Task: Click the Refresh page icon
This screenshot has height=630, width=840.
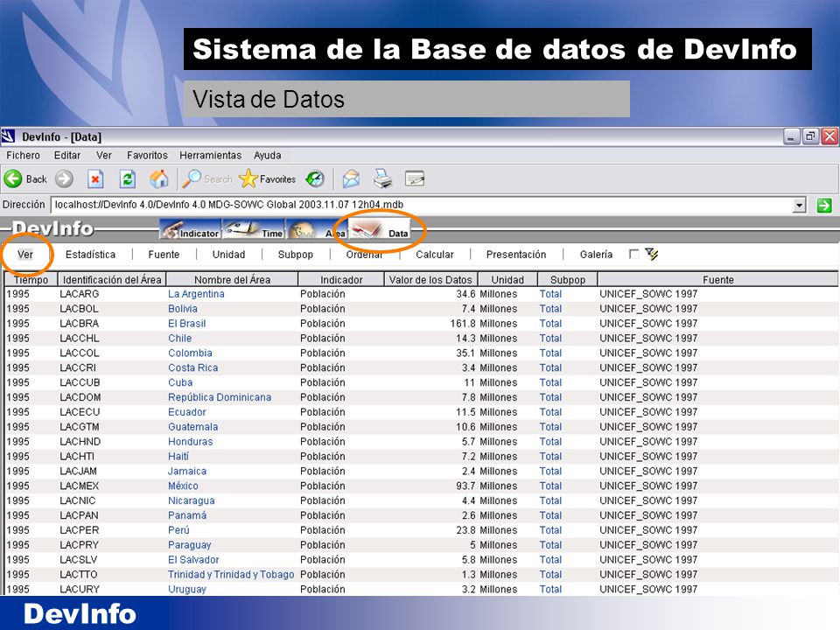Action: [x=128, y=178]
